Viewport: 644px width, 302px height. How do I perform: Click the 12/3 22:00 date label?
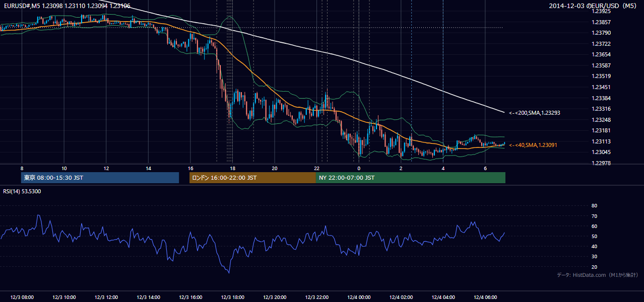coord(316,297)
